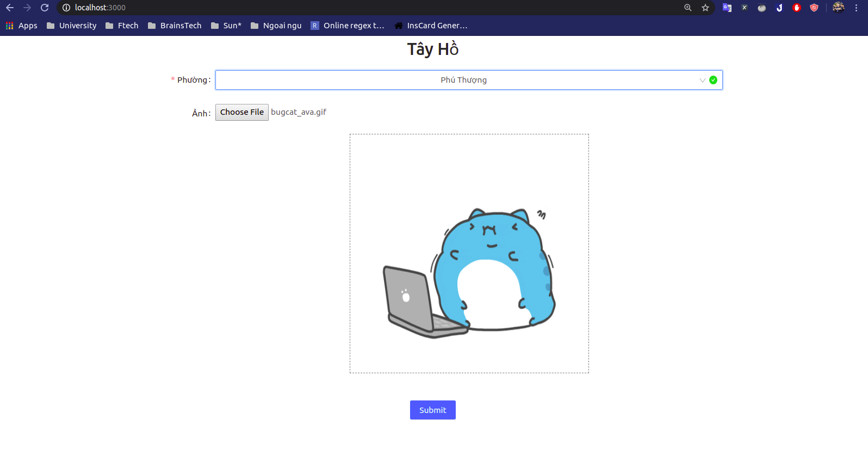Open the zoom magnifier in address bar

point(688,8)
